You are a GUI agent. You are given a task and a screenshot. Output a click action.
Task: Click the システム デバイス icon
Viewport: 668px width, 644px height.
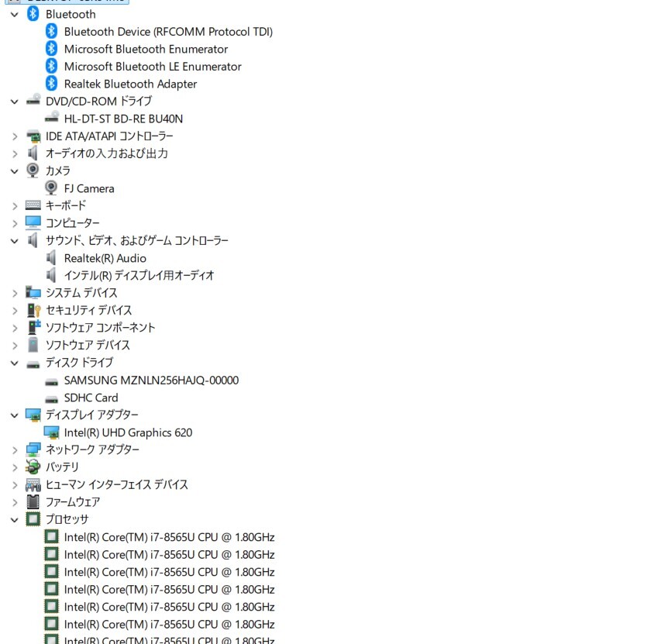point(33,293)
